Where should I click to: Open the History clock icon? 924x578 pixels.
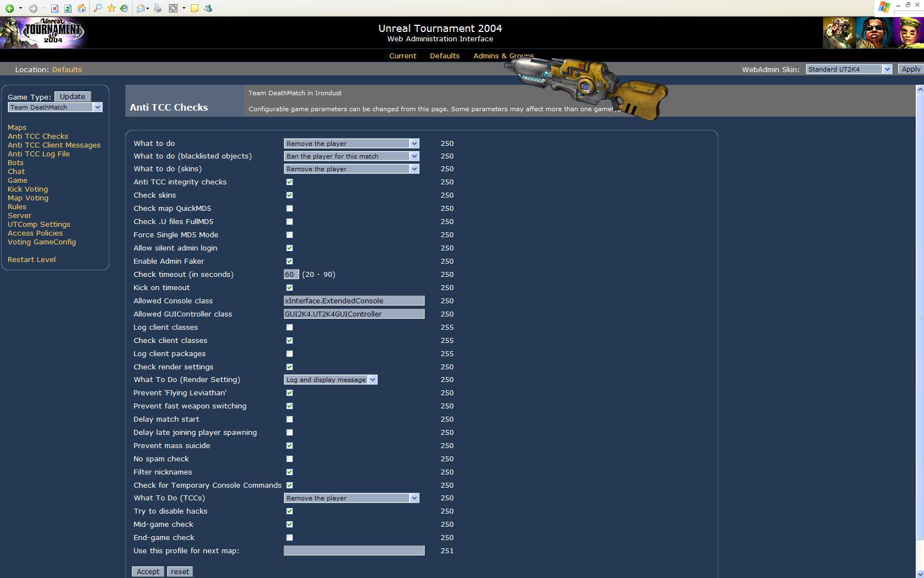coord(124,8)
